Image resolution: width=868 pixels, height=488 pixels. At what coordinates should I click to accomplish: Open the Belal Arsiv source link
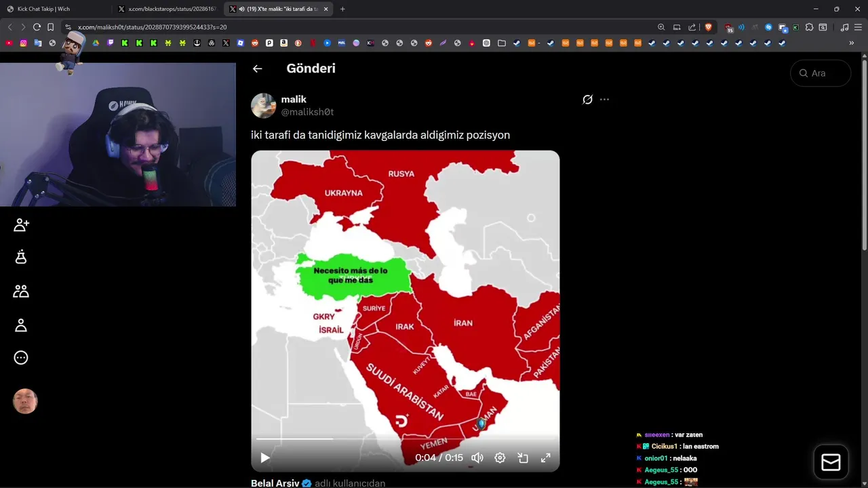[275, 483]
